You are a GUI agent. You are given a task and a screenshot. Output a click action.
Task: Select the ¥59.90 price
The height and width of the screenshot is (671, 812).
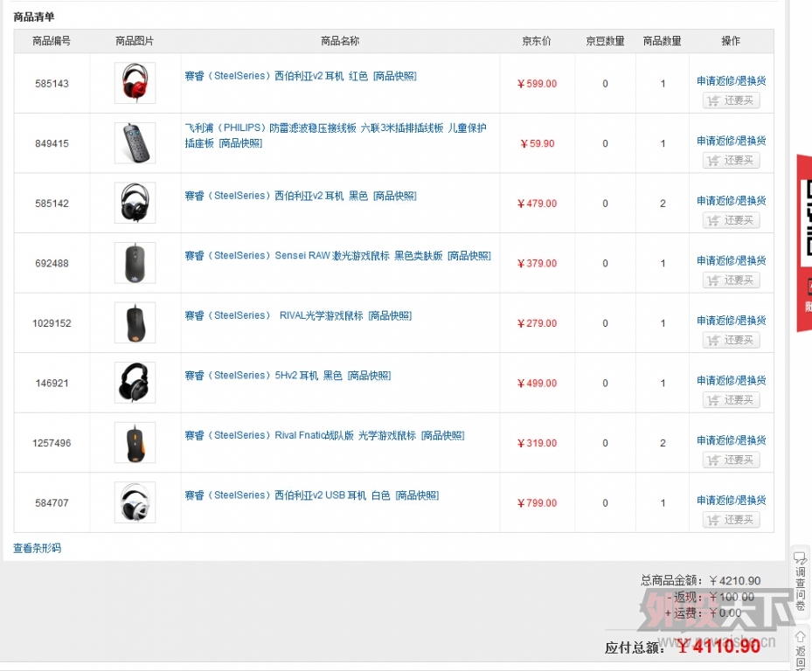537,144
